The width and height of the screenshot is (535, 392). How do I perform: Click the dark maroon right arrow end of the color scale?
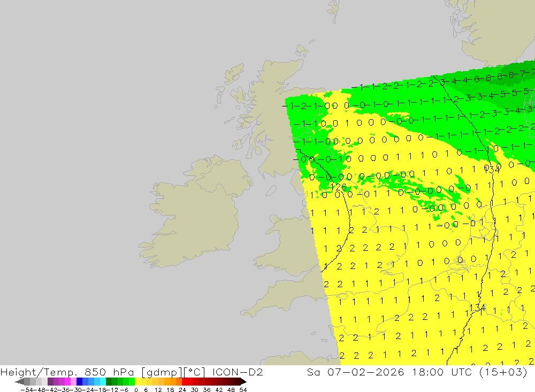[243, 381]
